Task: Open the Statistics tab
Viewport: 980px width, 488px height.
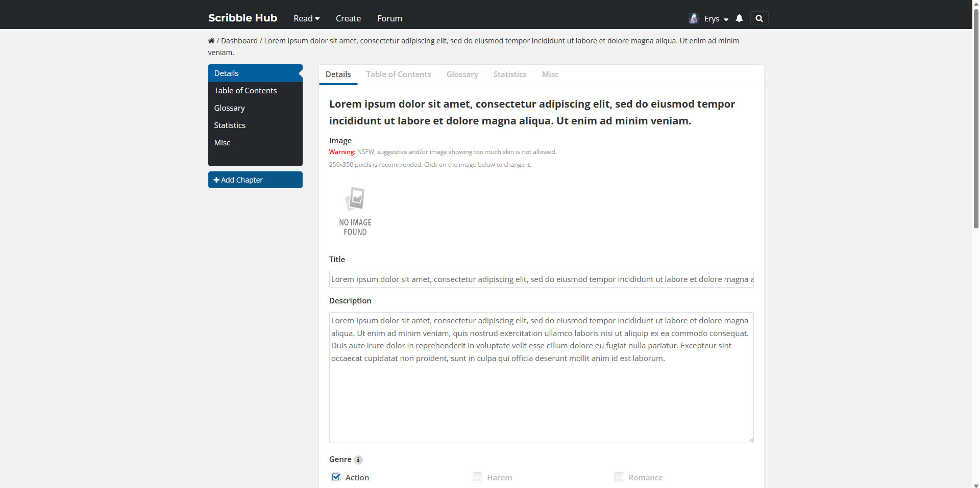Action: (509, 74)
